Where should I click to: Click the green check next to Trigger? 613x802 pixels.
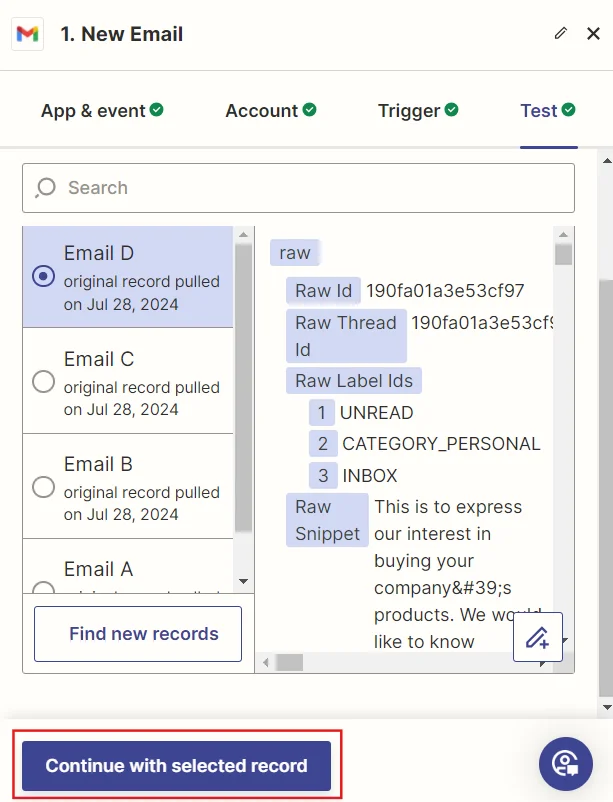click(451, 109)
